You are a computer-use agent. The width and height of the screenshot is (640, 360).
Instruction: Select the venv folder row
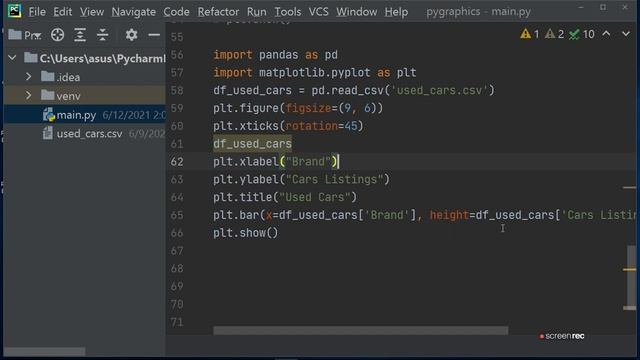click(x=84, y=96)
